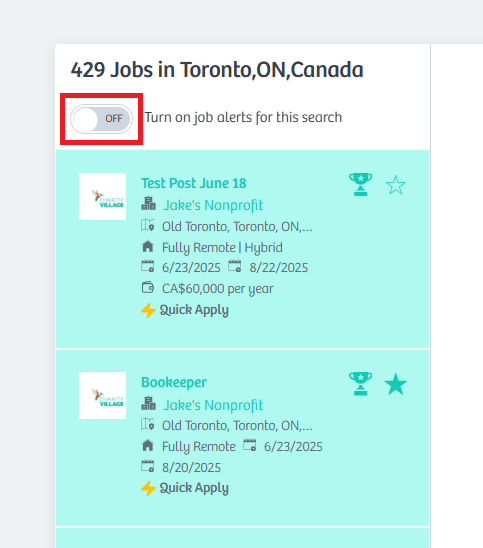Click wallet salary icon on Test Post
Viewport: 483px width, 548px height.
(147, 288)
